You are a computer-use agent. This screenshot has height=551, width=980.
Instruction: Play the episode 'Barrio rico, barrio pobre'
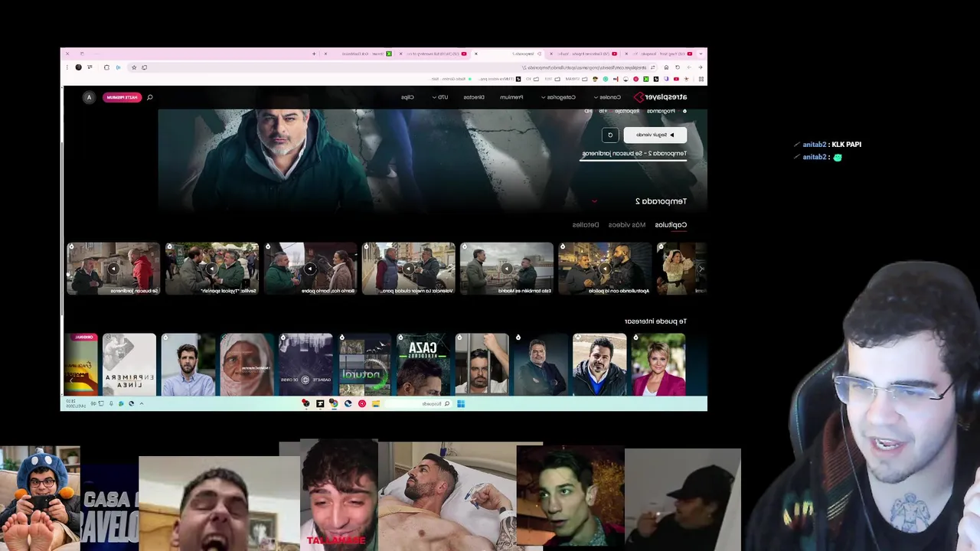tap(310, 269)
